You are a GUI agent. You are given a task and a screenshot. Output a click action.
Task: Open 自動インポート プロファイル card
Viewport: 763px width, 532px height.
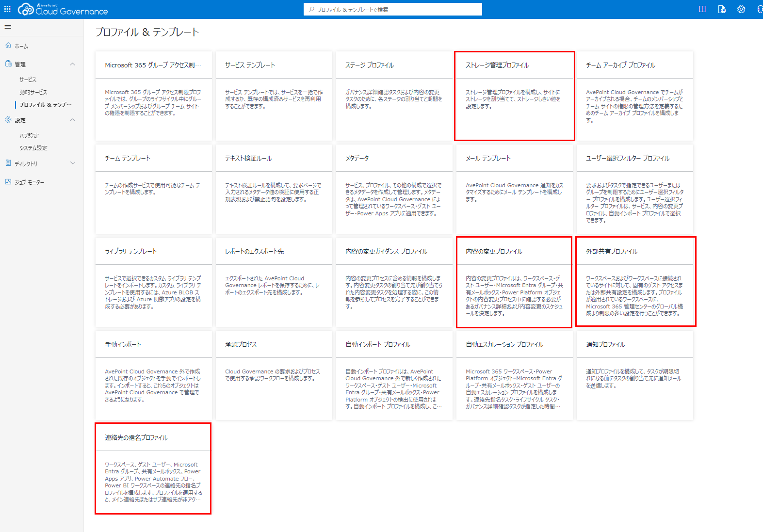pyautogui.click(x=394, y=375)
